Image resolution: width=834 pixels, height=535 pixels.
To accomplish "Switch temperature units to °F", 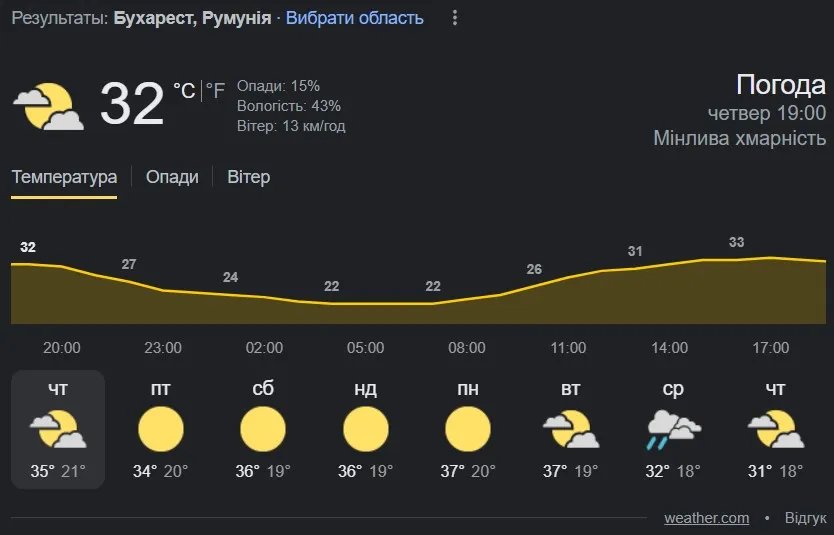I will click(216, 91).
